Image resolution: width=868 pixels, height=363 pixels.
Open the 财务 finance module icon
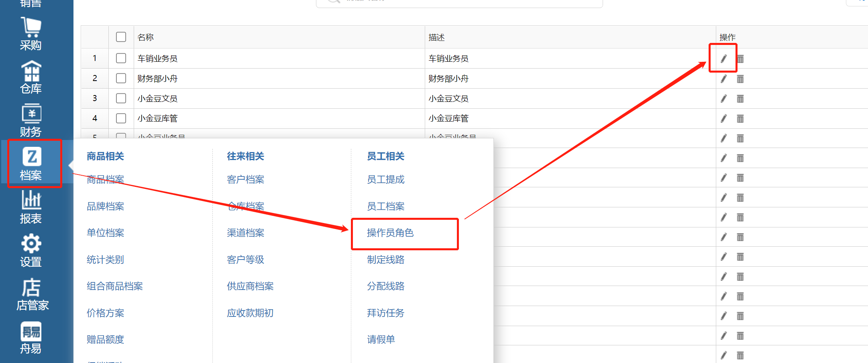pyautogui.click(x=31, y=120)
